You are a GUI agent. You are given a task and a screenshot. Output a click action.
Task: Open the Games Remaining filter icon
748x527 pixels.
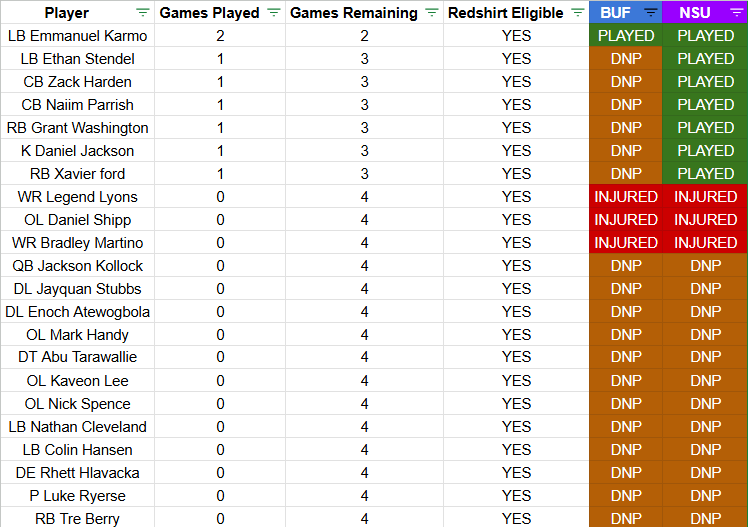(x=432, y=13)
